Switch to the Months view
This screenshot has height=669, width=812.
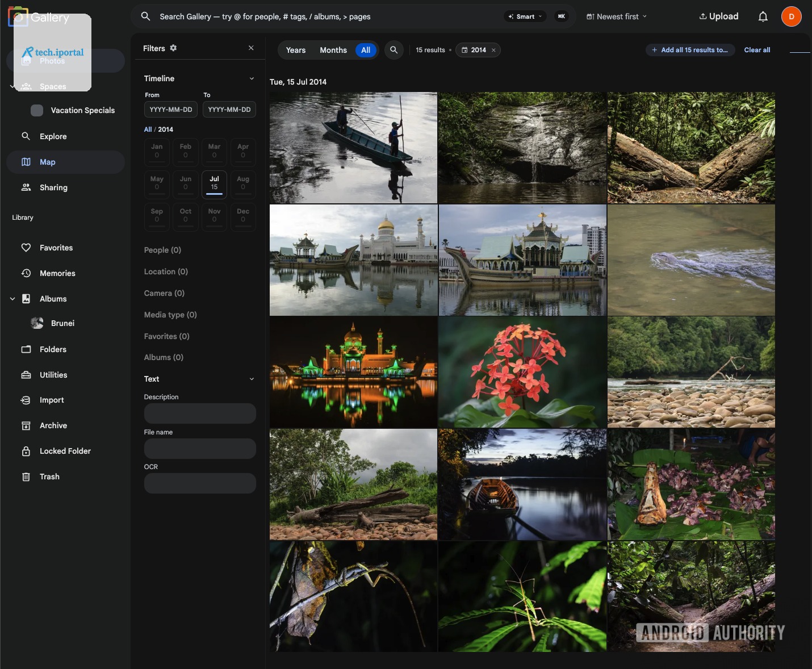pyautogui.click(x=333, y=50)
